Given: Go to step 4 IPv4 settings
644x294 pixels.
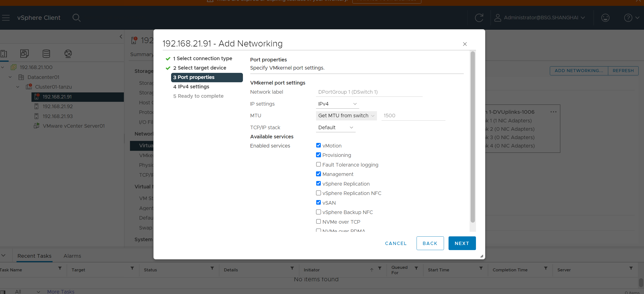Looking at the screenshot, I should click(191, 87).
